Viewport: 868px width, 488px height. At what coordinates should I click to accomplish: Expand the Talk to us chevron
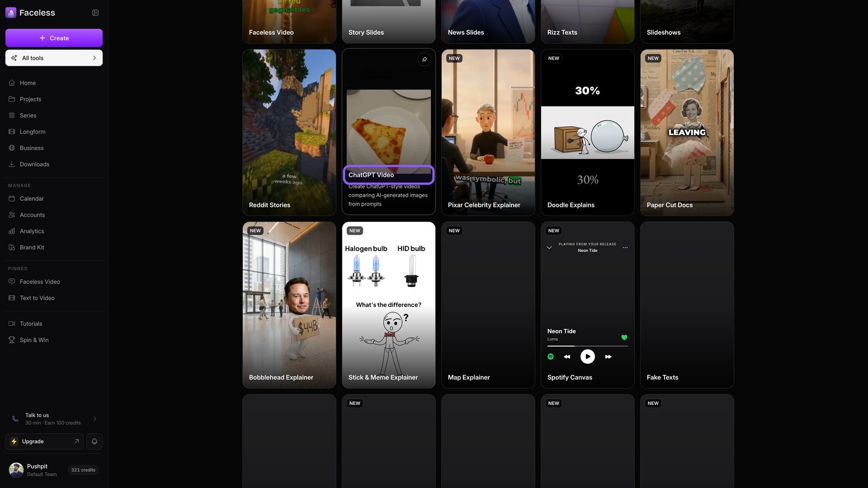click(95, 419)
